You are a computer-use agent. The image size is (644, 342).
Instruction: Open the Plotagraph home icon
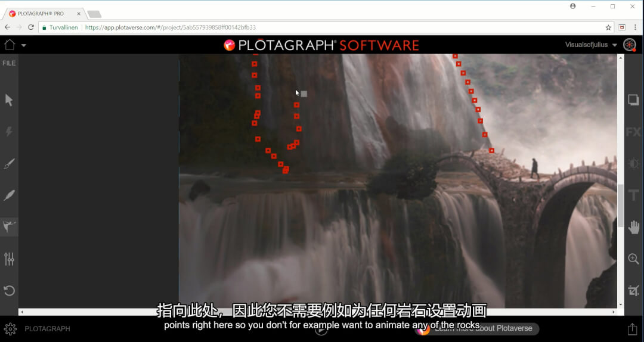coord(10,44)
